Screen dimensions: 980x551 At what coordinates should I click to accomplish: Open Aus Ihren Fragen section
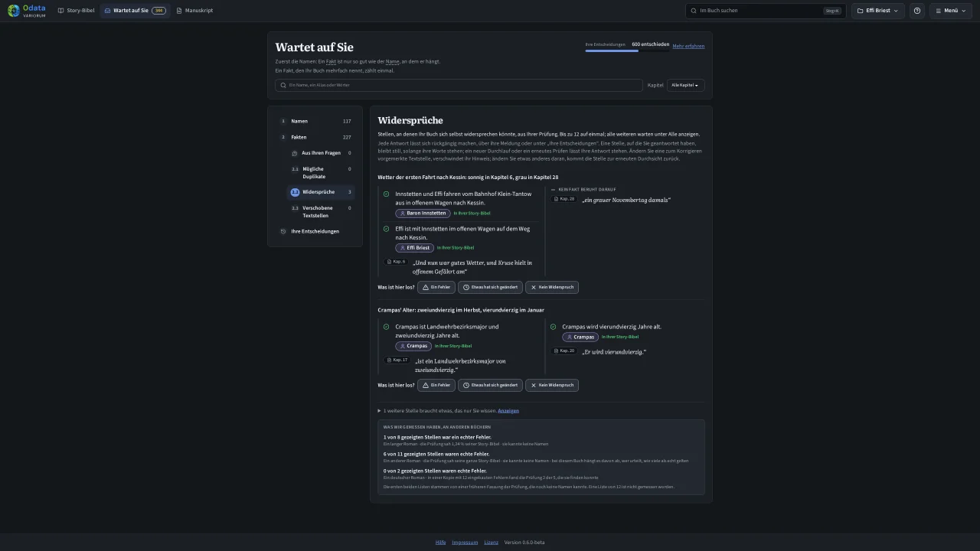321,153
